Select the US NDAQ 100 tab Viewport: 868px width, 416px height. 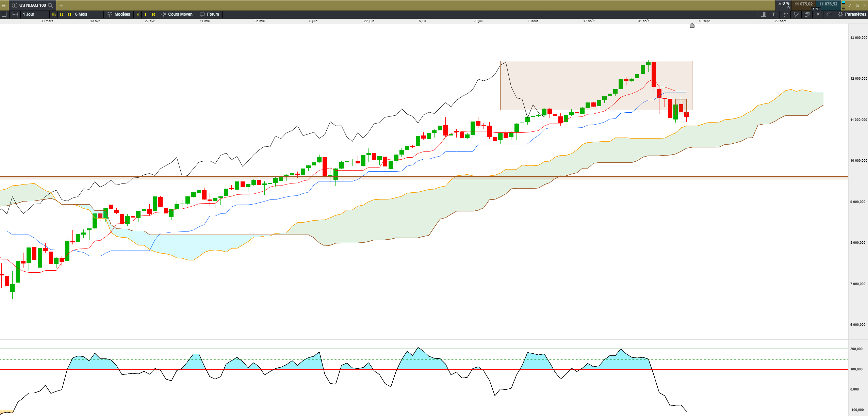[x=32, y=5]
